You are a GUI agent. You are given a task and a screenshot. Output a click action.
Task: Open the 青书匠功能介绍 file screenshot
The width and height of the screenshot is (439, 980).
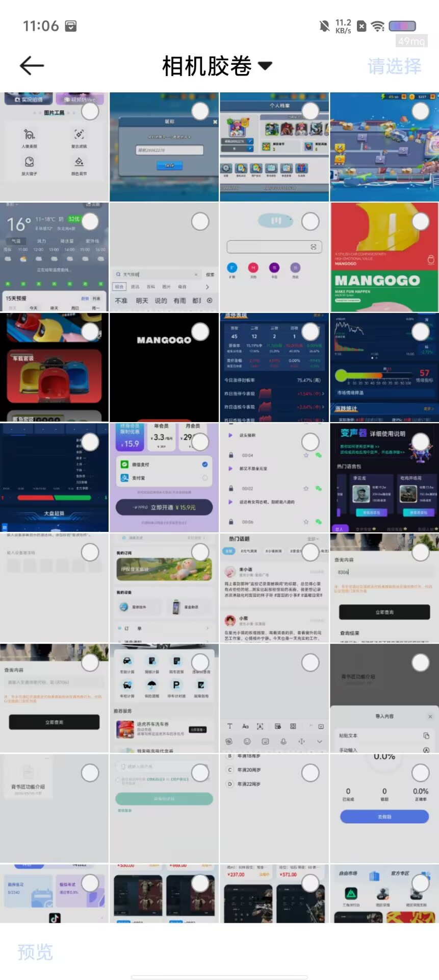point(54,808)
